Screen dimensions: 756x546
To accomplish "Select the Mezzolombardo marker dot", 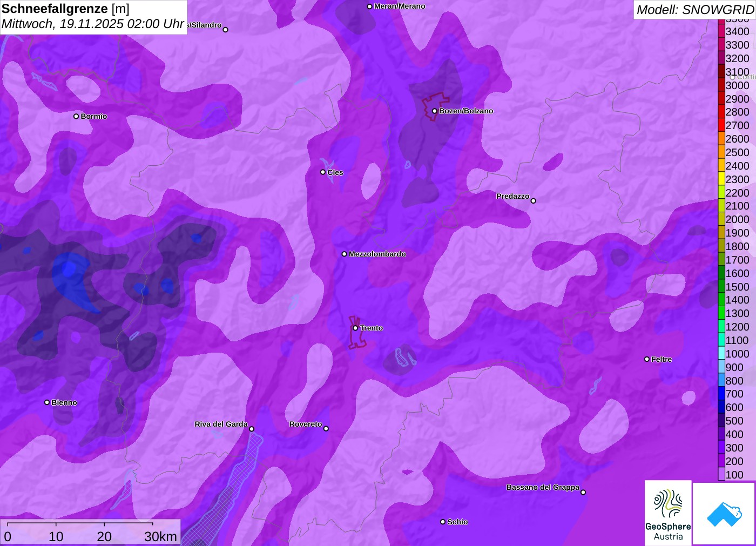I will tap(345, 254).
